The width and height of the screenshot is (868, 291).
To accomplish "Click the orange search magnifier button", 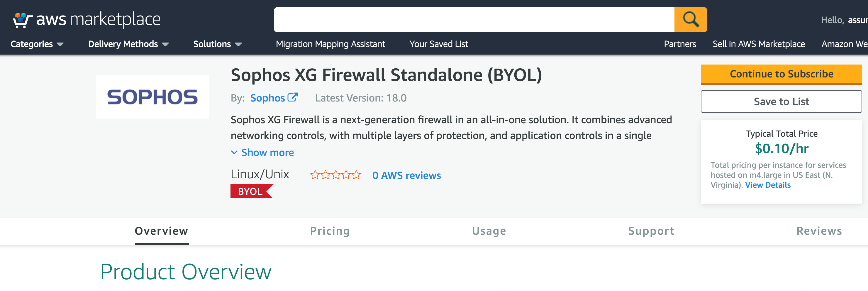I will [x=690, y=20].
